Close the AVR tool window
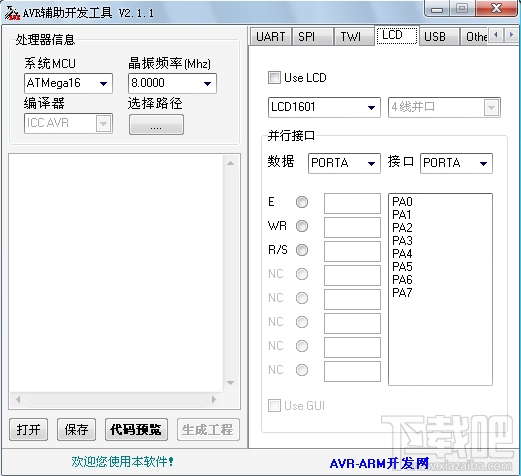521x476 pixels. pyautogui.click(x=497, y=8)
